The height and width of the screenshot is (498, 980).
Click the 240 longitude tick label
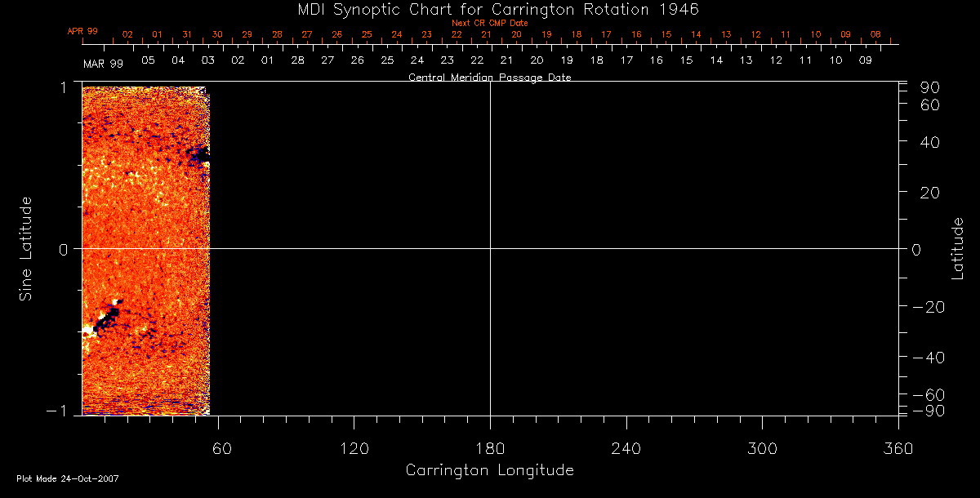click(x=626, y=448)
